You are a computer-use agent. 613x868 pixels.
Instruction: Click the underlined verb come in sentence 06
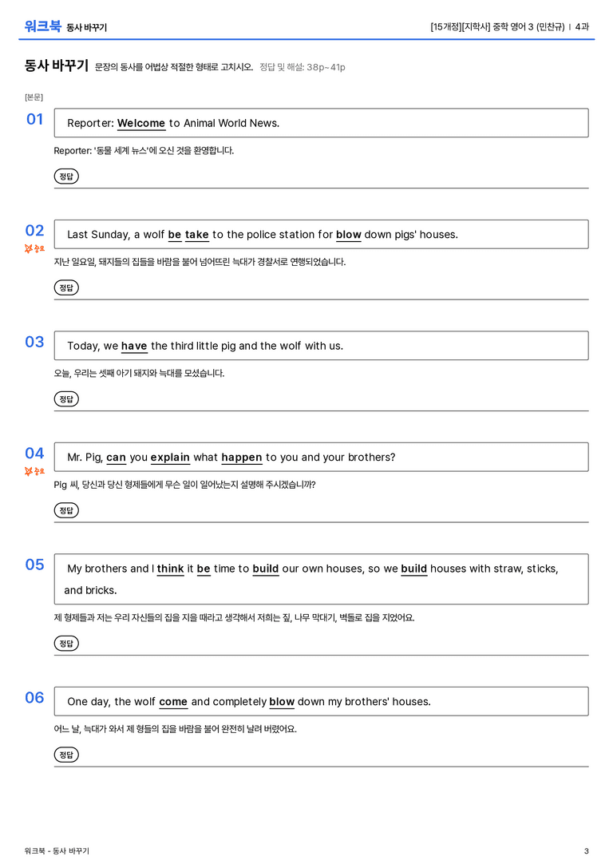(173, 702)
